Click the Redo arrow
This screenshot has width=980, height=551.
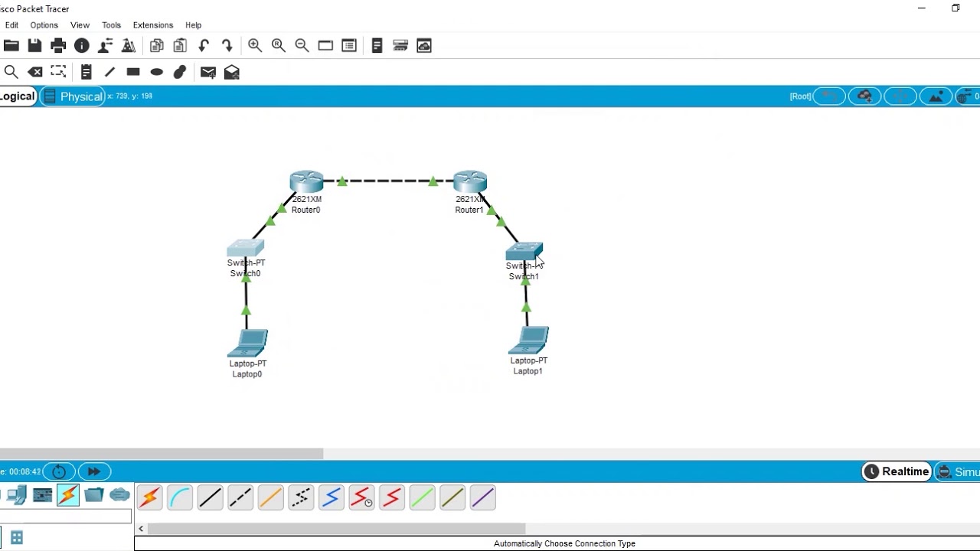tap(227, 46)
